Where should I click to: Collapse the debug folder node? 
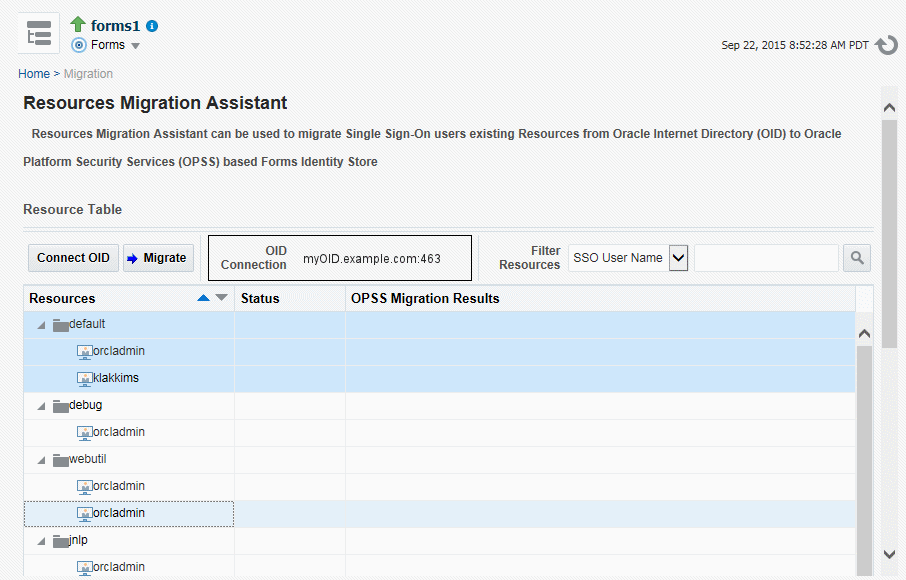coord(42,406)
